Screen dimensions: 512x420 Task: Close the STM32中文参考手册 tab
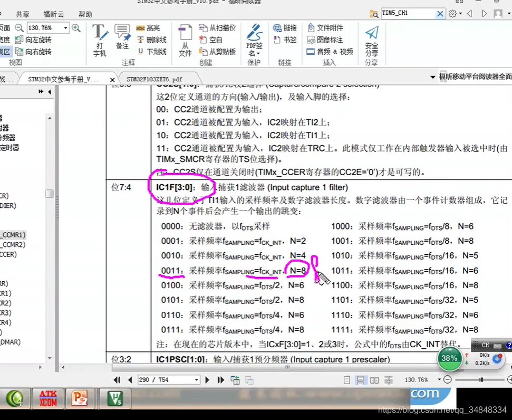[x=112, y=80]
